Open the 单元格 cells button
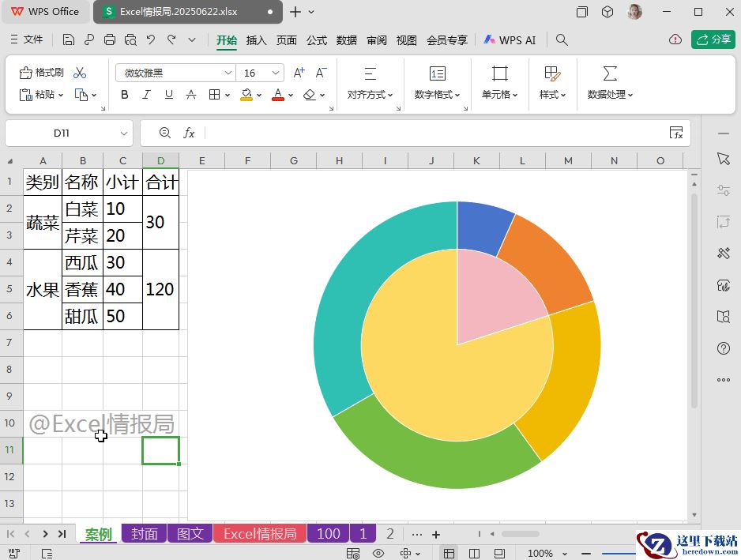 499,83
